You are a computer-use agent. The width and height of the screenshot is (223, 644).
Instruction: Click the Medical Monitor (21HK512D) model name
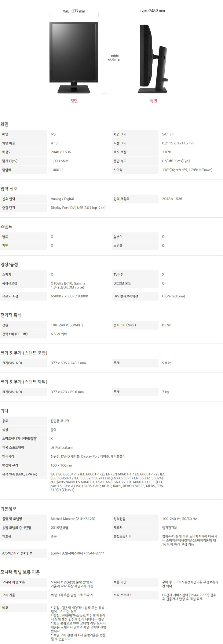[x=73, y=519]
